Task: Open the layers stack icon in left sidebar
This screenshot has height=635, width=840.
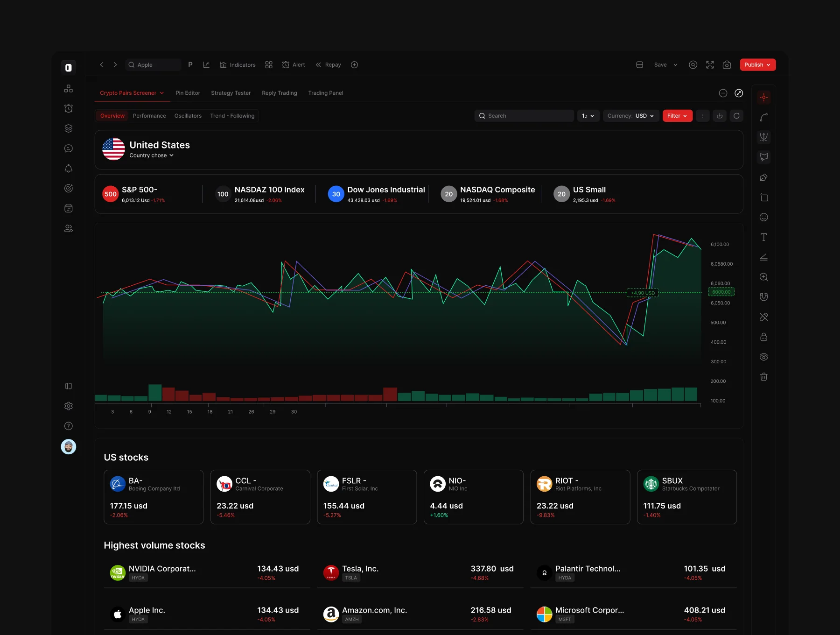Action: (69, 128)
